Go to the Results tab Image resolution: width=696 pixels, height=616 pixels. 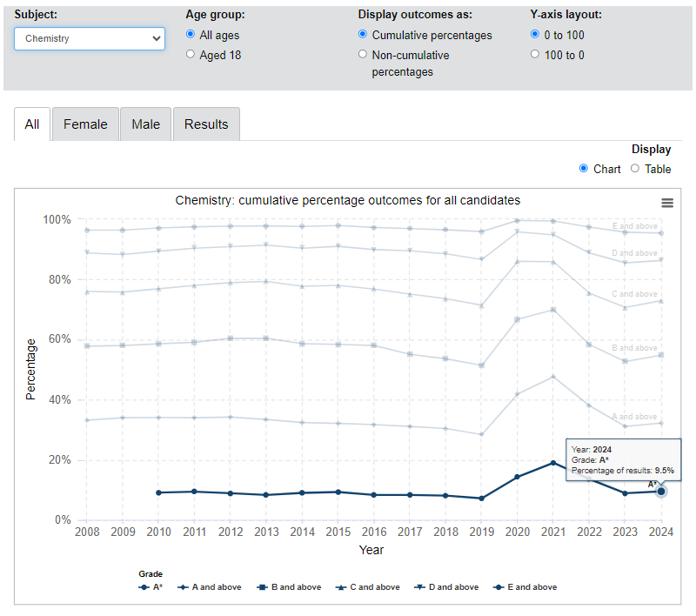(205, 124)
